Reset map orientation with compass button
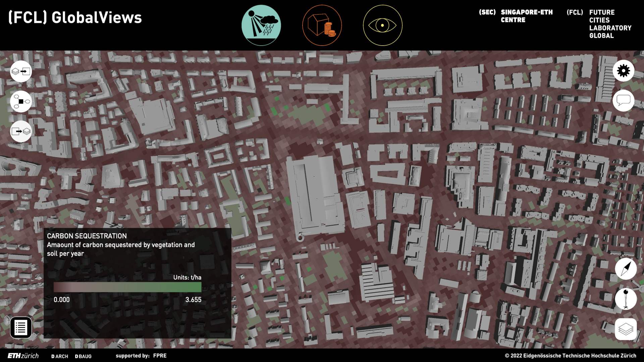 click(x=626, y=268)
